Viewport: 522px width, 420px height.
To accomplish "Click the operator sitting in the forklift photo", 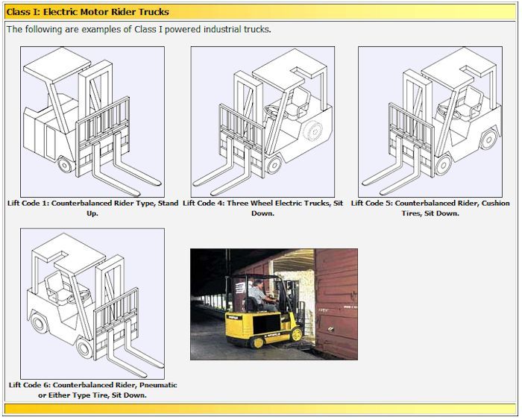I will 257,295.
